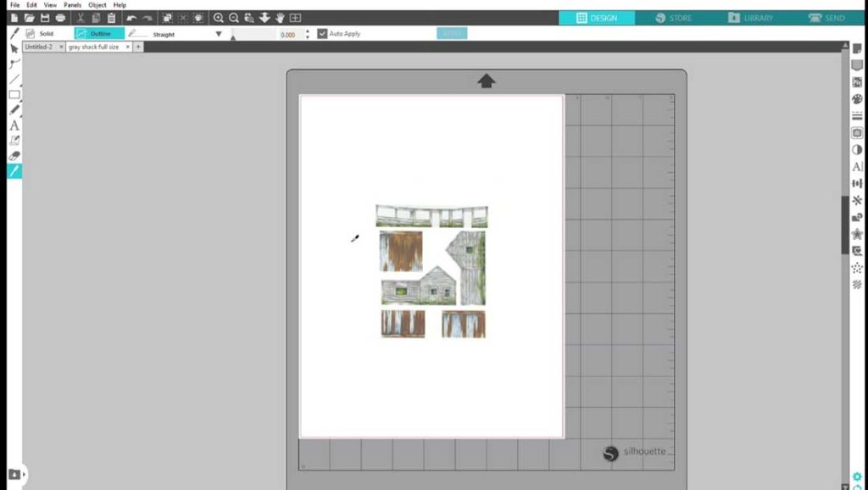
Task: Open the Fill color palette panel icon
Action: pyautogui.click(x=857, y=99)
